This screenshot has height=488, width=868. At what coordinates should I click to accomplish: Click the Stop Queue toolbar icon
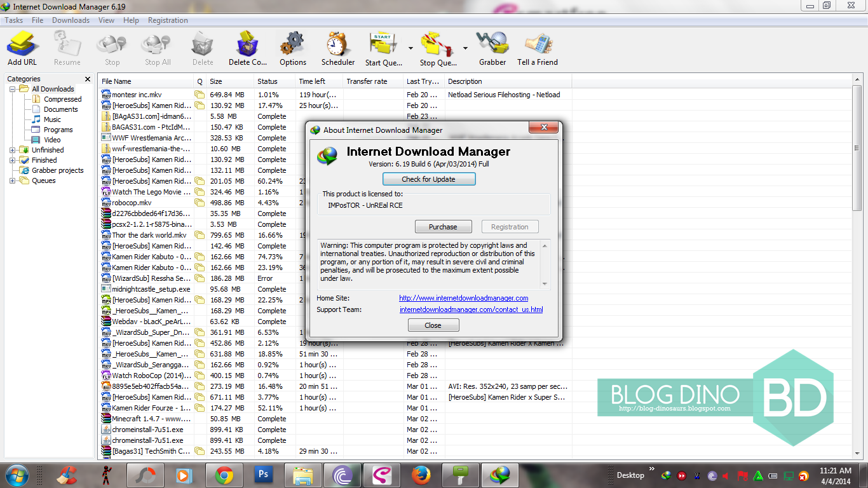438,49
